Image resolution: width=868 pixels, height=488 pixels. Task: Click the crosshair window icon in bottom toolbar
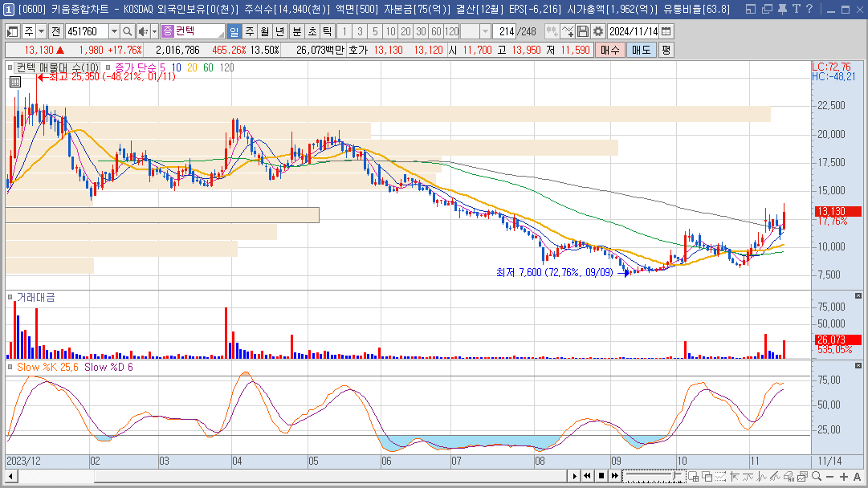[693, 477]
